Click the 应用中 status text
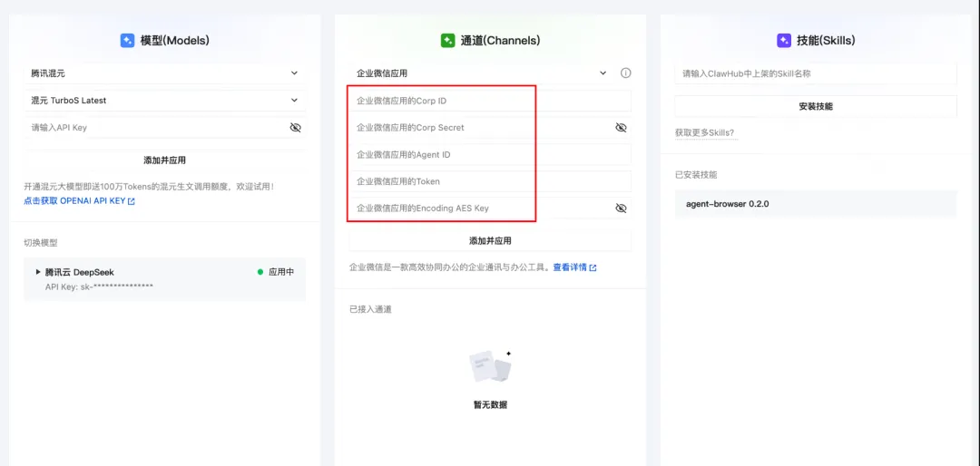Viewport: 980px width, 466px height. [x=281, y=272]
